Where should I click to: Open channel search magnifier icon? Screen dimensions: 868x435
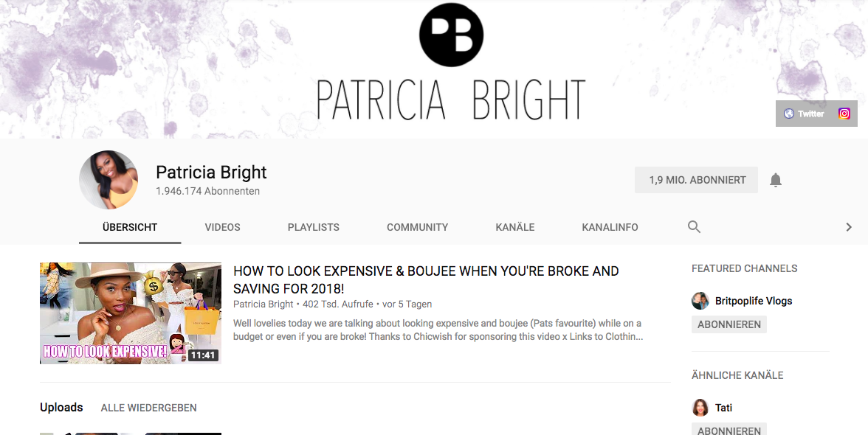coord(694,226)
